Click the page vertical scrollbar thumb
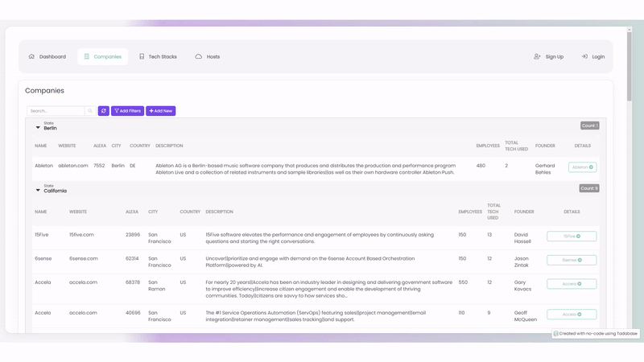The image size is (644, 362). tap(630, 66)
